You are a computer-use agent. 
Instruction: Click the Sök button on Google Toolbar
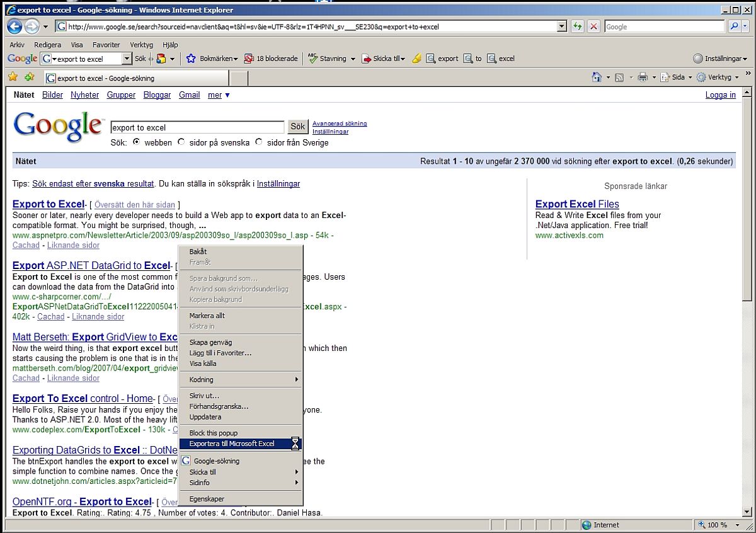point(140,59)
